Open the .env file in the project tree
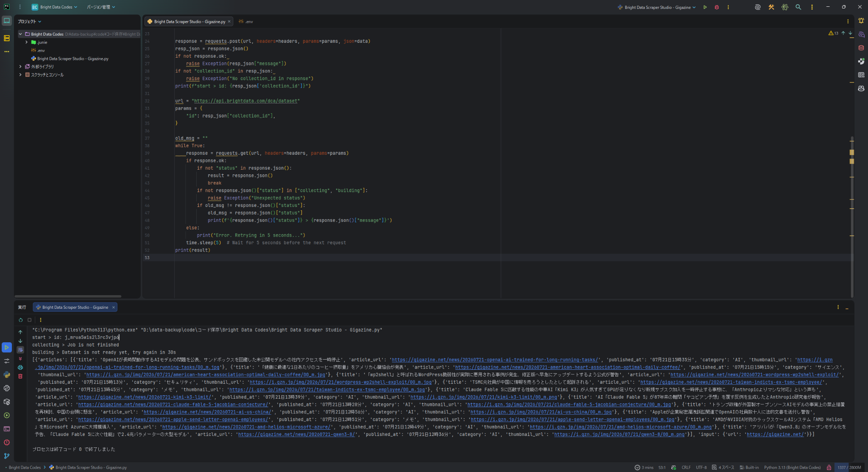 tap(38, 50)
